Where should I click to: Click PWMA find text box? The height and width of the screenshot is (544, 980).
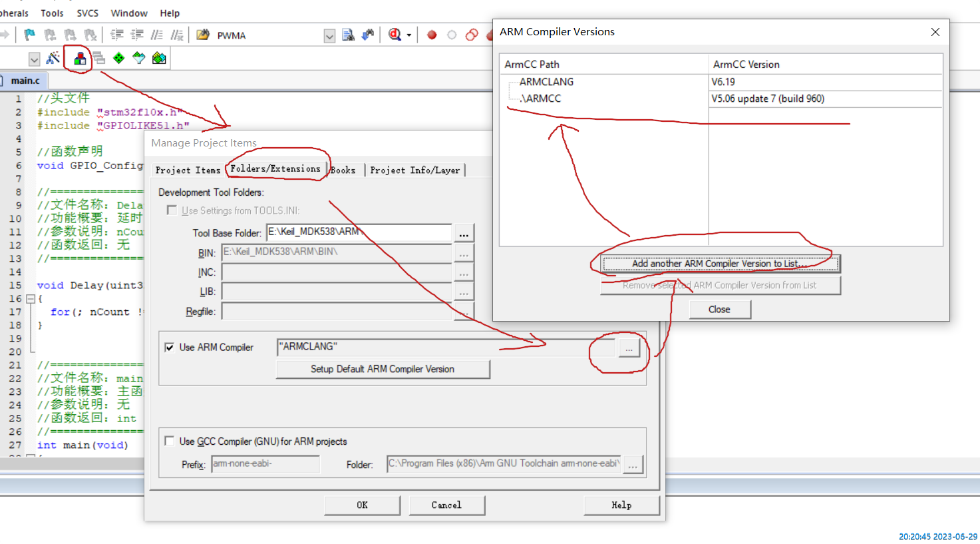(x=269, y=35)
